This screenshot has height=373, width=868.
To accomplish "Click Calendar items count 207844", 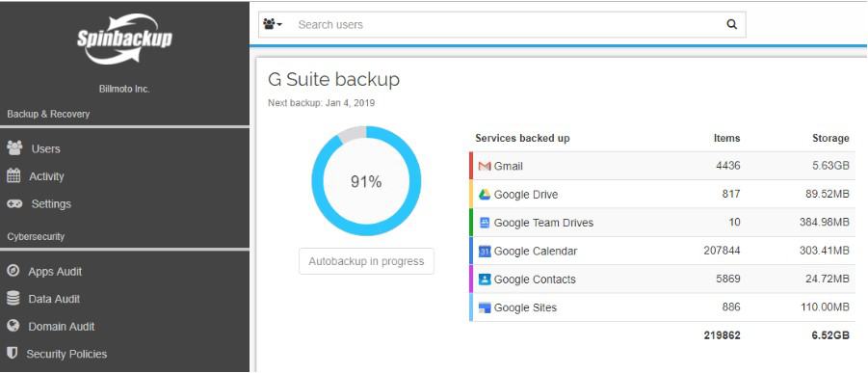I will [x=722, y=251].
